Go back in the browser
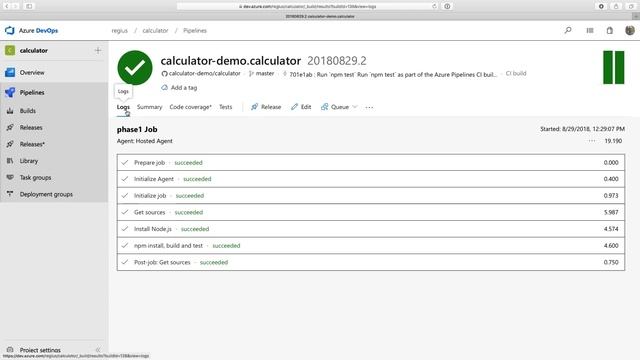640x360 pixels. tap(7, 7)
